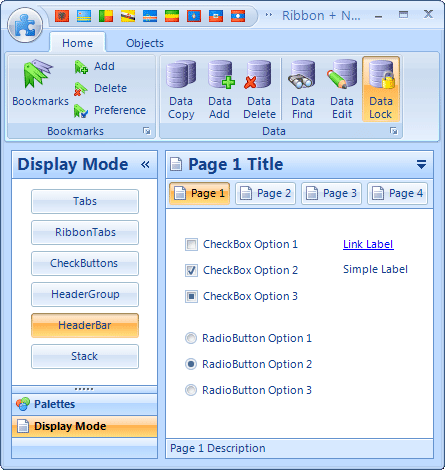Open the puzzle-piece application button
The image size is (445, 470).
(25, 26)
